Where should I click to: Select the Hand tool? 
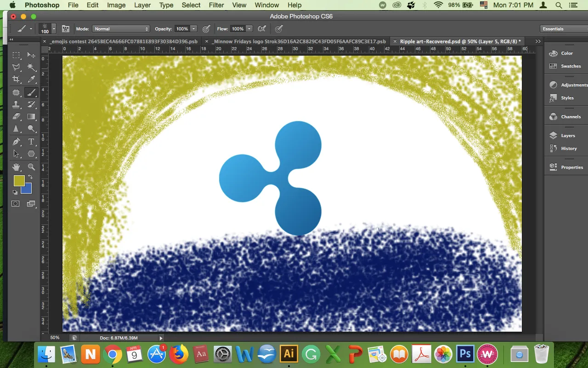16,167
